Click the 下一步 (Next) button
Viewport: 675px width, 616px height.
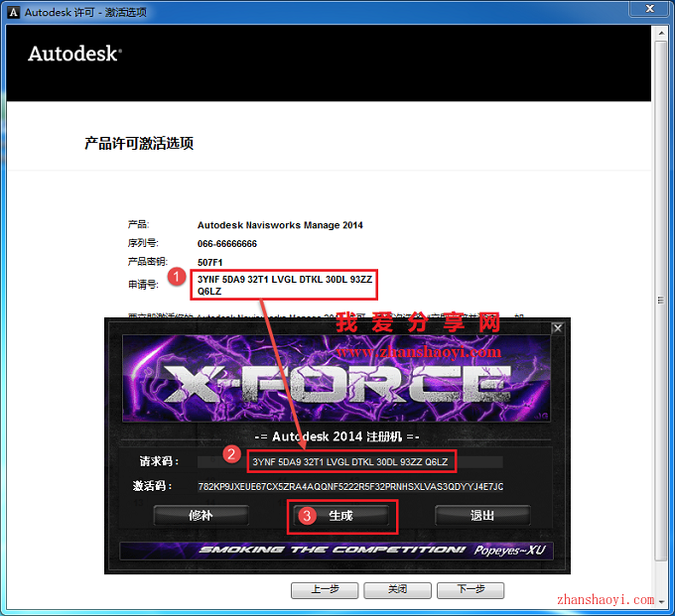[471, 590]
